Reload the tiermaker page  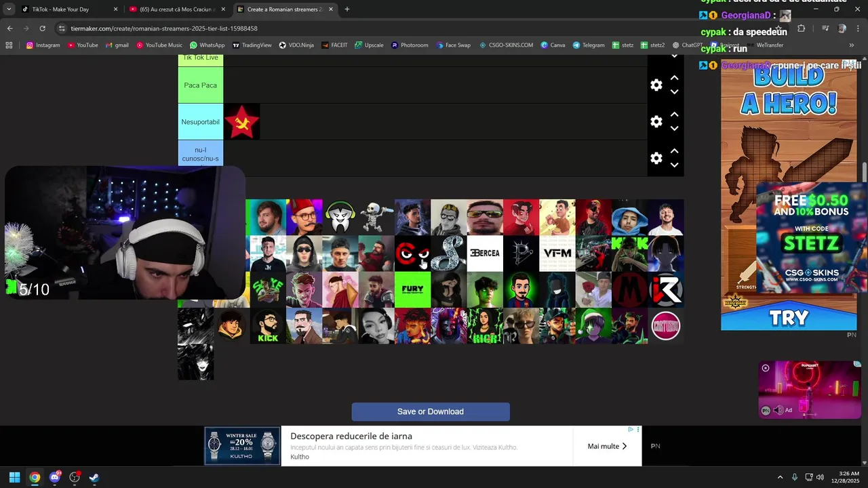[42, 28]
